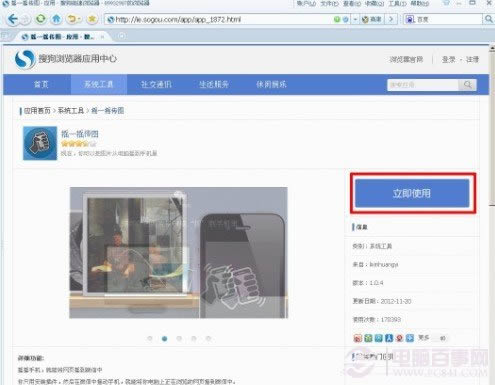Click the yellow undo/restore closed tab icon
The height and width of the screenshot is (385, 495).
[x=72, y=19]
